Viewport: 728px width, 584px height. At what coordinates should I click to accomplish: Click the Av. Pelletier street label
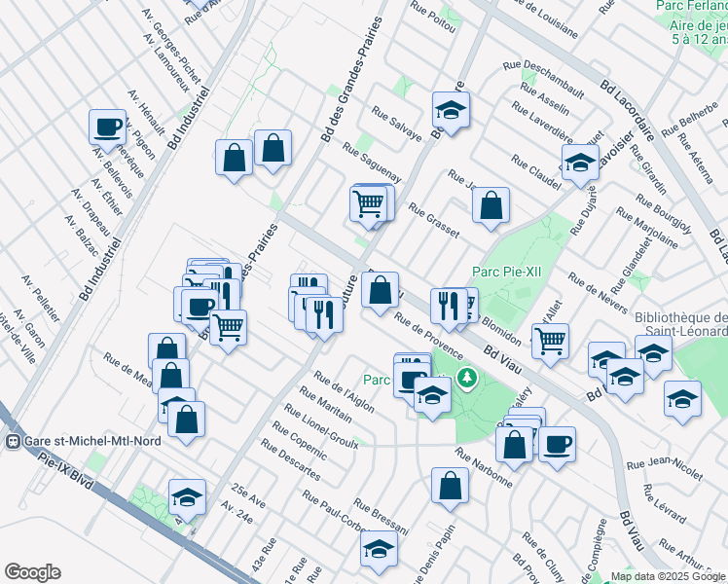pos(41,299)
